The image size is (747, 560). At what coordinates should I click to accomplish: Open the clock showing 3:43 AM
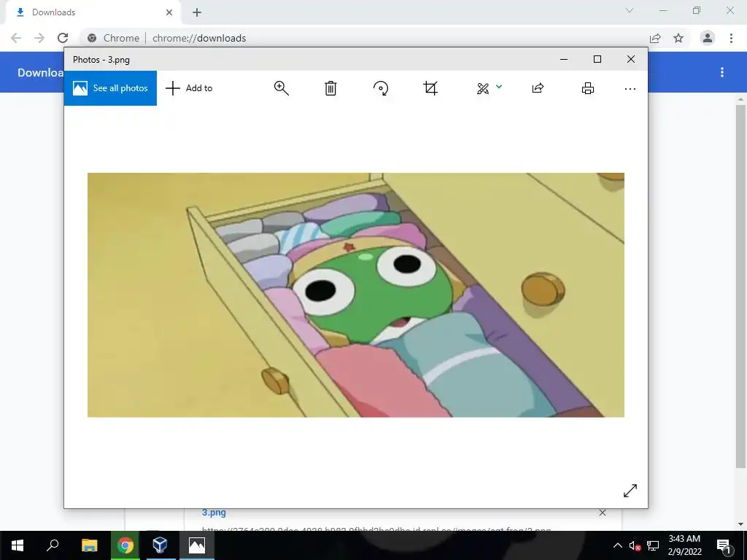pyautogui.click(x=684, y=545)
